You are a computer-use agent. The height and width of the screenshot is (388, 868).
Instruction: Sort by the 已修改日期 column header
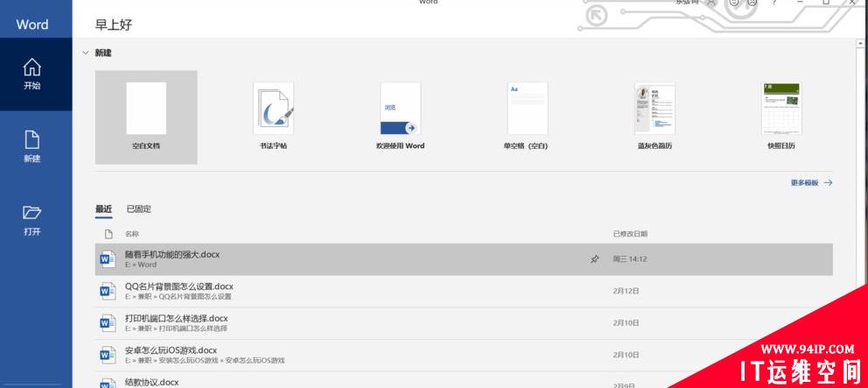630,234
